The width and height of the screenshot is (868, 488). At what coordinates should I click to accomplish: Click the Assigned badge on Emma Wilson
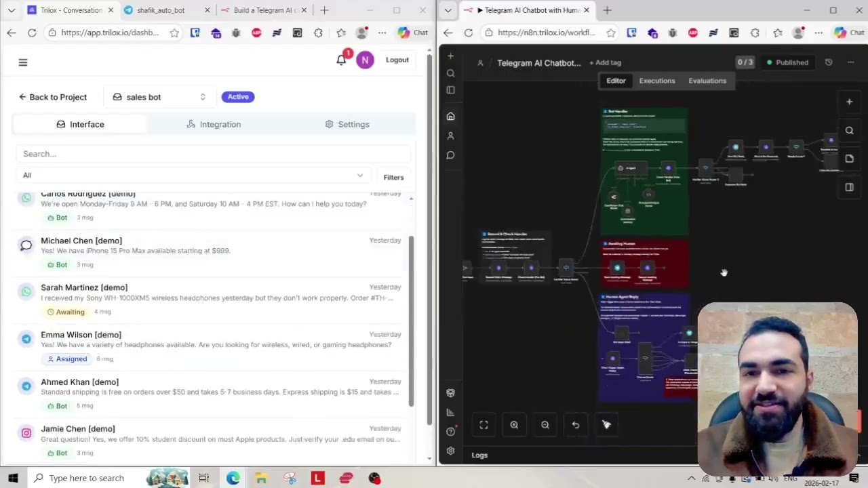67,359
